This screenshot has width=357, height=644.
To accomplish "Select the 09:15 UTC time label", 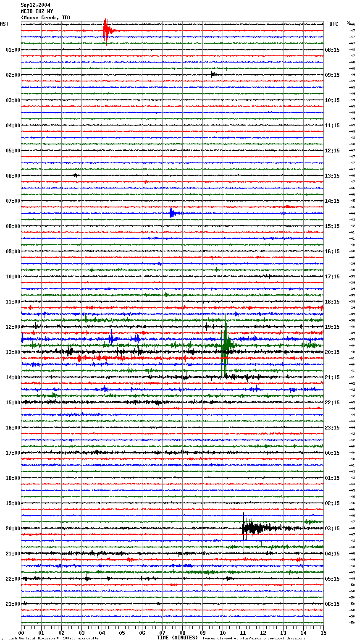I will pos(332,75).
